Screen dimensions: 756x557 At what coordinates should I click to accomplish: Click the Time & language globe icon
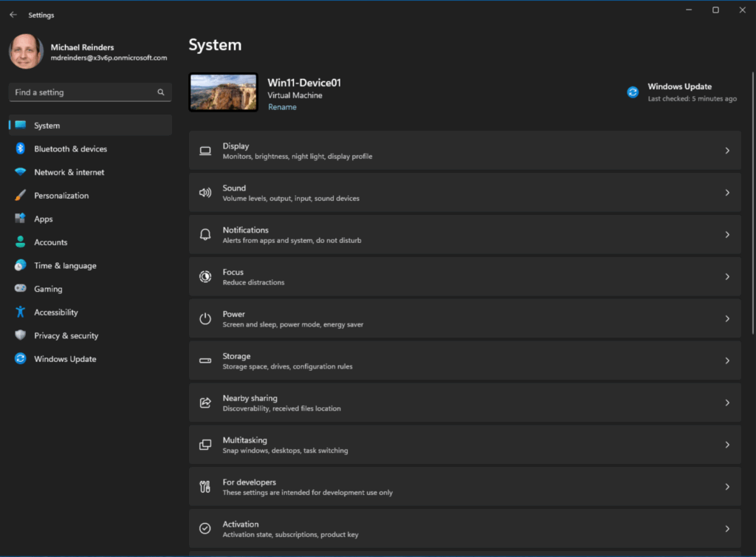tap(20, 265)
